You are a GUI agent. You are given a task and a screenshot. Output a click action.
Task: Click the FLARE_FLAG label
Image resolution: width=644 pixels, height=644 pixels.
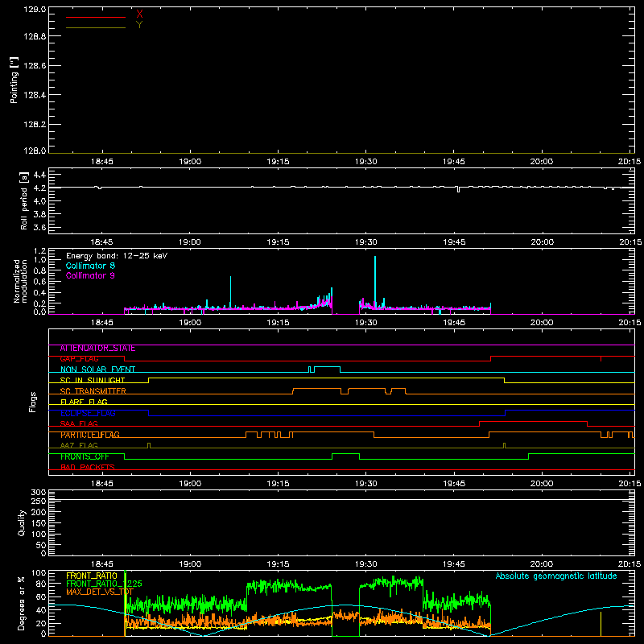coord(84,402)
